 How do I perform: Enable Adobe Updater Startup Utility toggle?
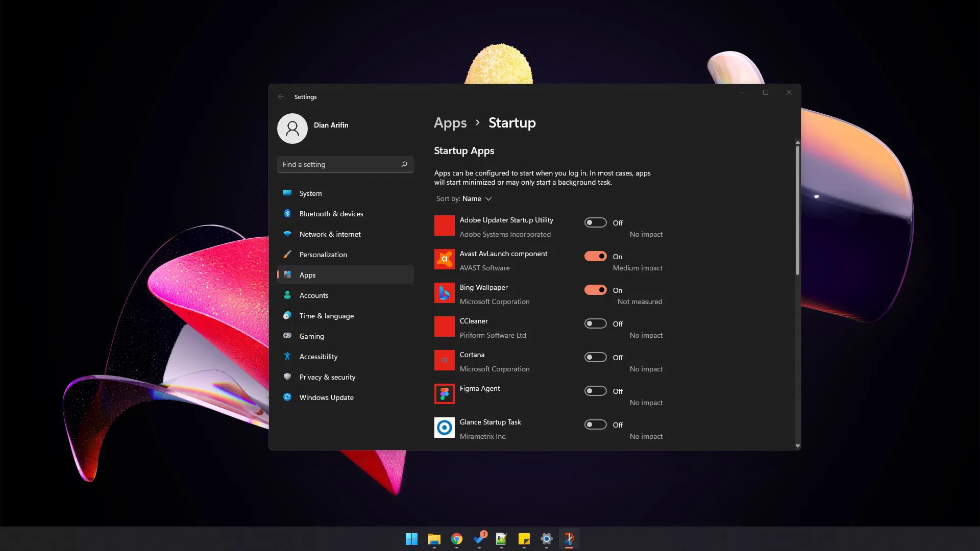[x=595, y=223]
